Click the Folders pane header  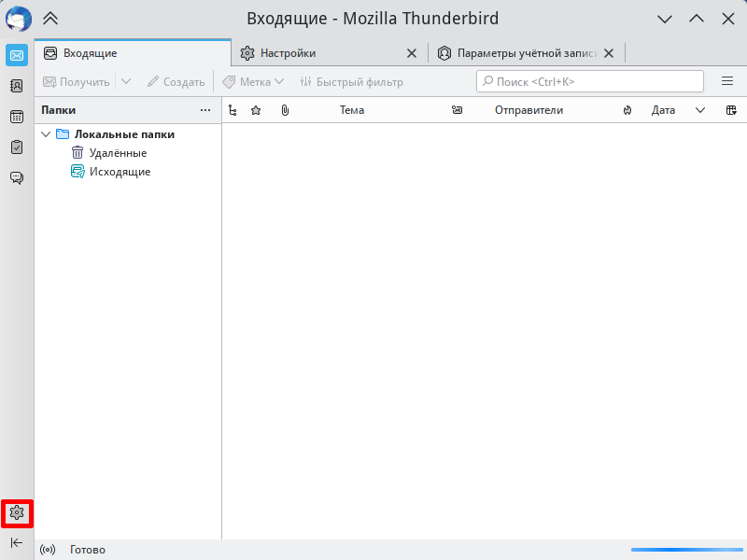click(x=58, y=110)
